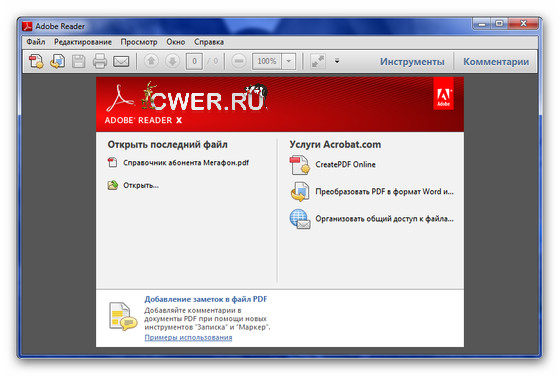Open the toolbar customize small arrow
Viewport: 560px width, 376px height.
337,61
